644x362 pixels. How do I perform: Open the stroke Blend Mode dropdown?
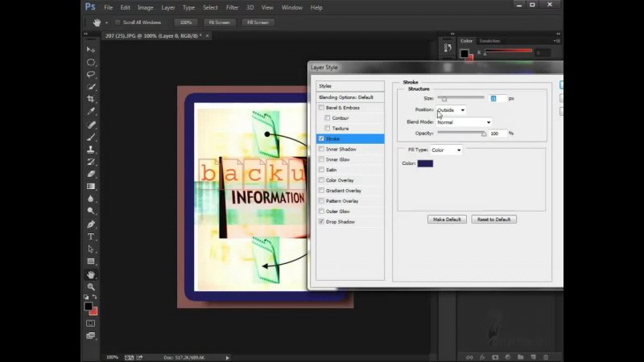click(x=463, y=122)
